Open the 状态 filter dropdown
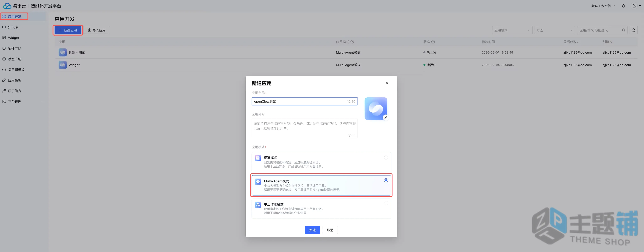 [555, 30]
